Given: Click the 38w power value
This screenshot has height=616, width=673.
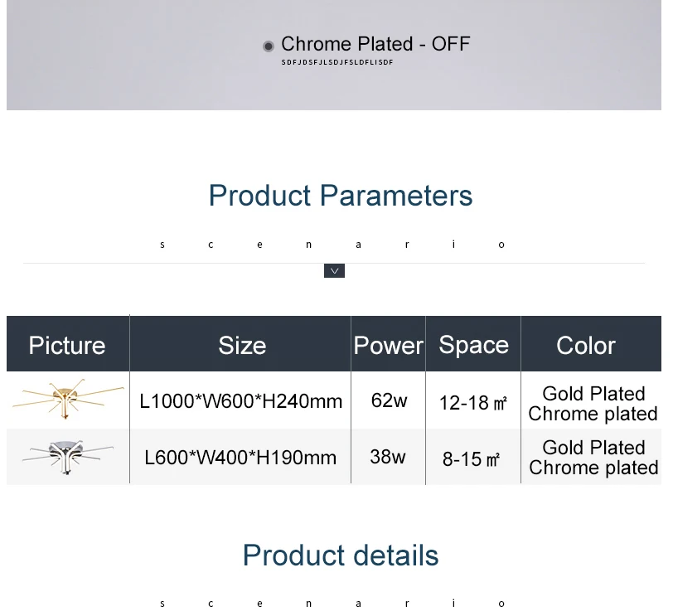Looking at the screenshot, I should (388, 457).
